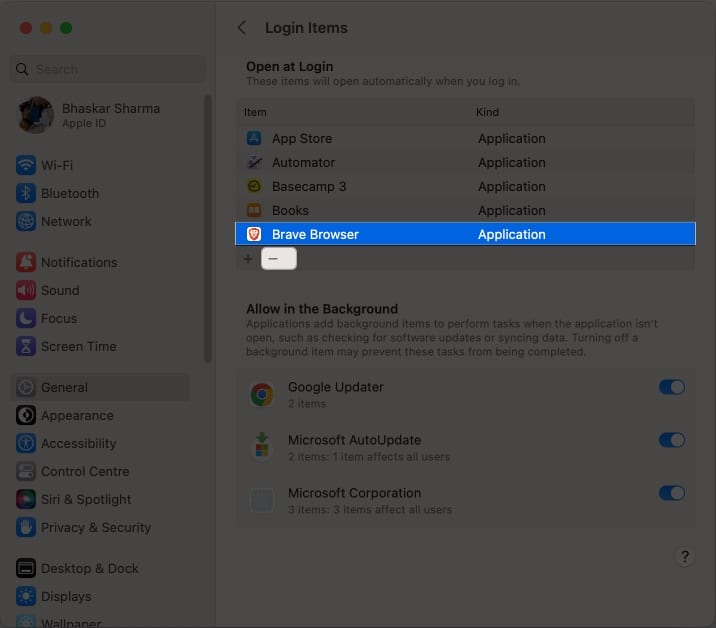Click Application kind in App Store row
The width and height of the screenshot is (716, 628).
(x=511, y=138)
